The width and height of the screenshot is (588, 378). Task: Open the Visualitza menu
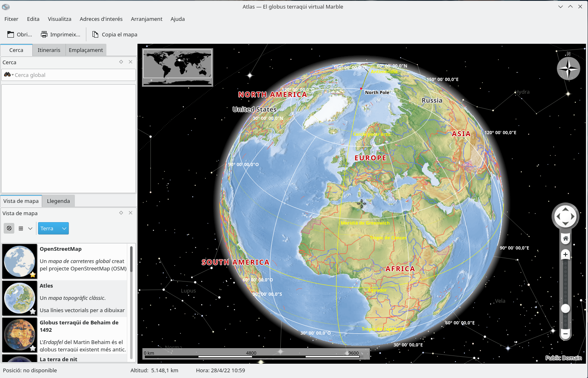59,19
